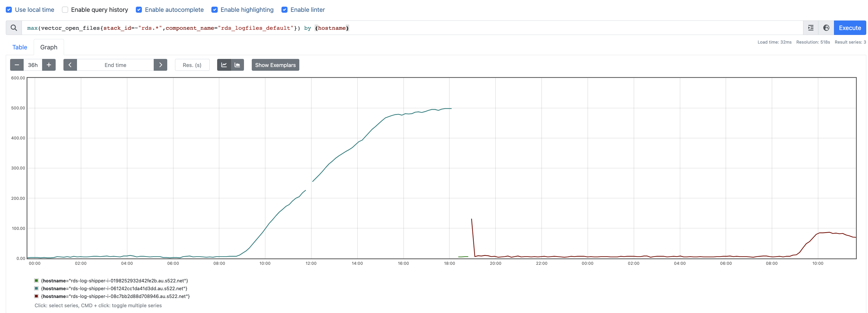This screenshot has width=868, height=313.
Task: Click the right chevron to advance end time
Action: click(160, 65)
